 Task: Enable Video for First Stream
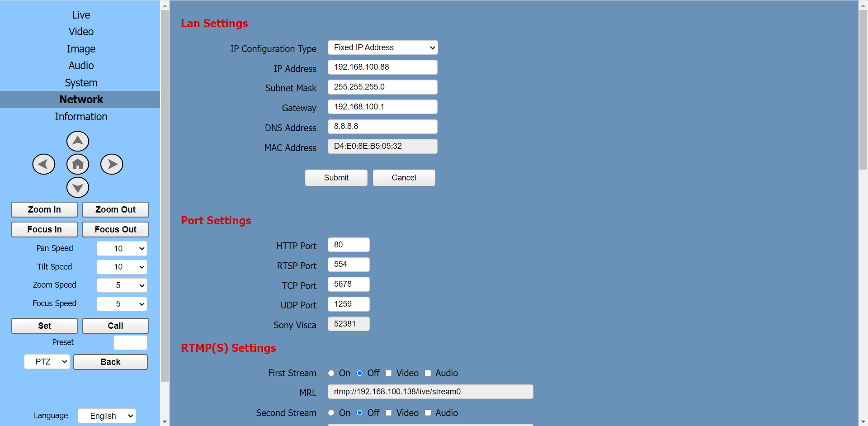(x=389, y=373)
